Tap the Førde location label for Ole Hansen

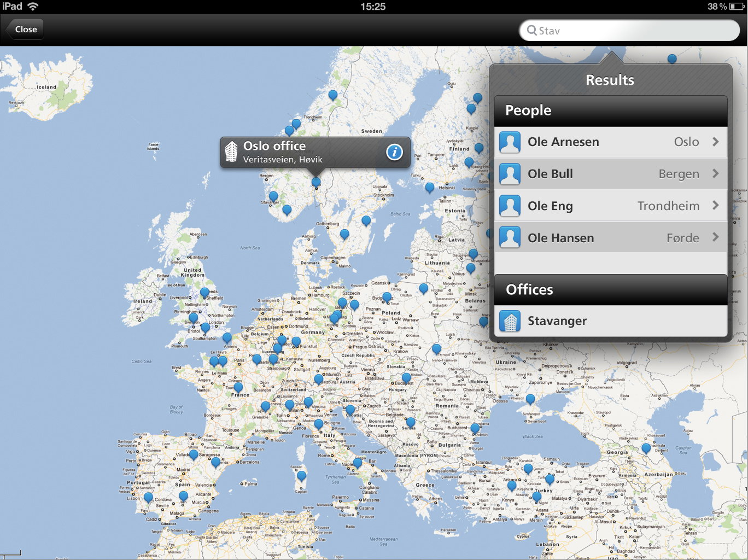[683, 238]
